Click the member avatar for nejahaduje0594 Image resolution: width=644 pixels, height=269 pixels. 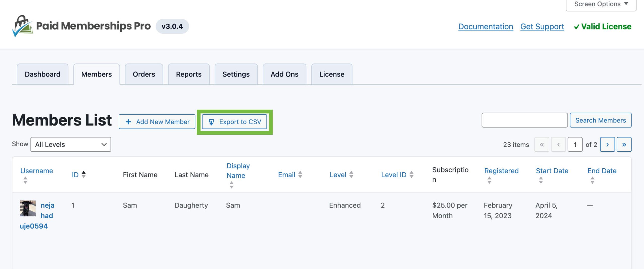28,208
